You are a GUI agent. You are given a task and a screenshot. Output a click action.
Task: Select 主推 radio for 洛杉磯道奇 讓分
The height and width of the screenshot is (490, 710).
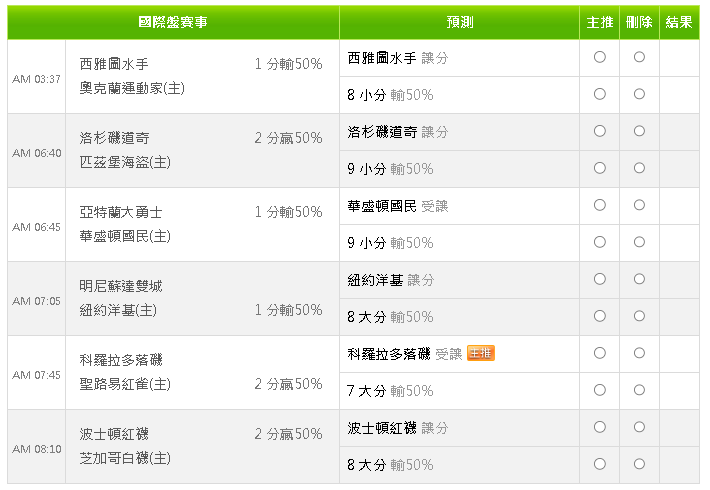point(600,131)
